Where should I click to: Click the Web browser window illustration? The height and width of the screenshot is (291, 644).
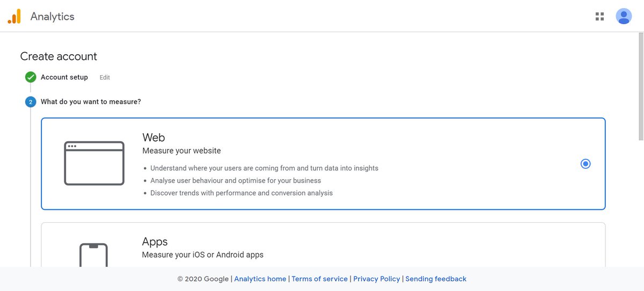94,163
